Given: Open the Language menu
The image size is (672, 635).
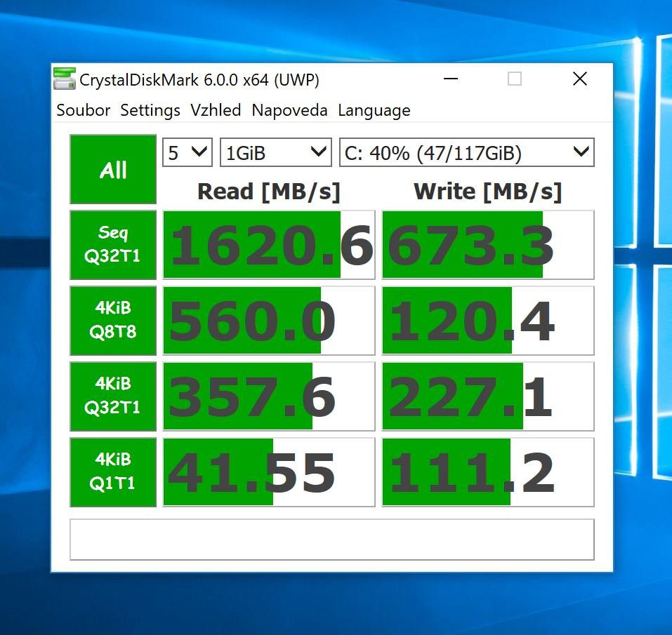Looking at the screenshot, I should (x=374, y=111).
